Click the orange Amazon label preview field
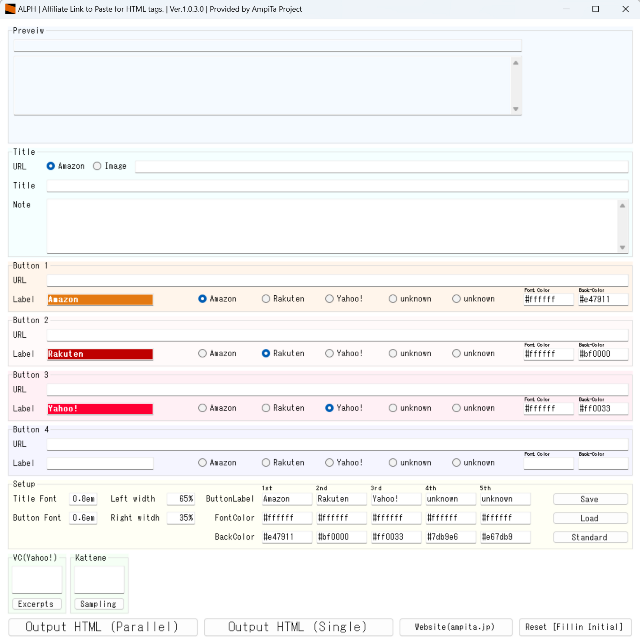This screenshot has height=640, width=640. pos(100,299)
